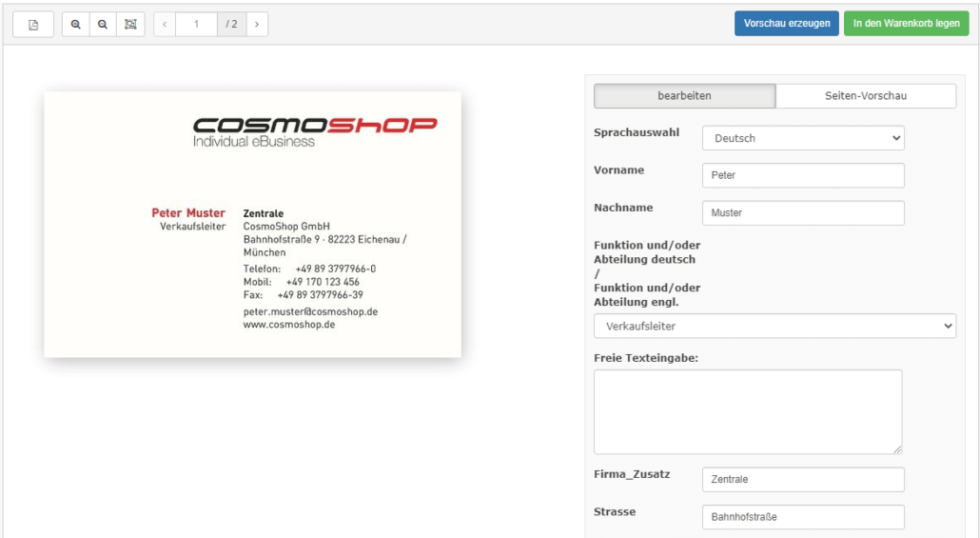Click the page number field

(197, 24)
